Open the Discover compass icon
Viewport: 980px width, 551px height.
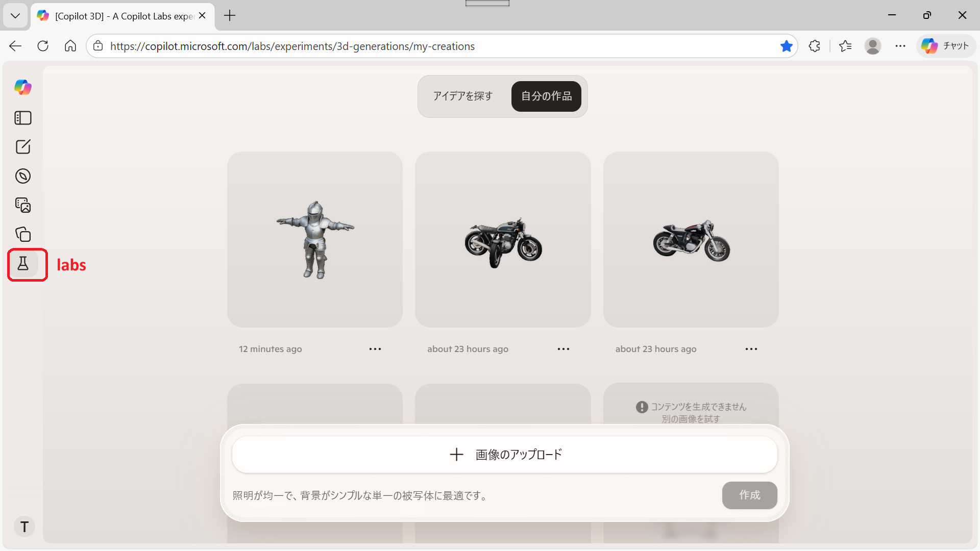(x=23, y=176)
